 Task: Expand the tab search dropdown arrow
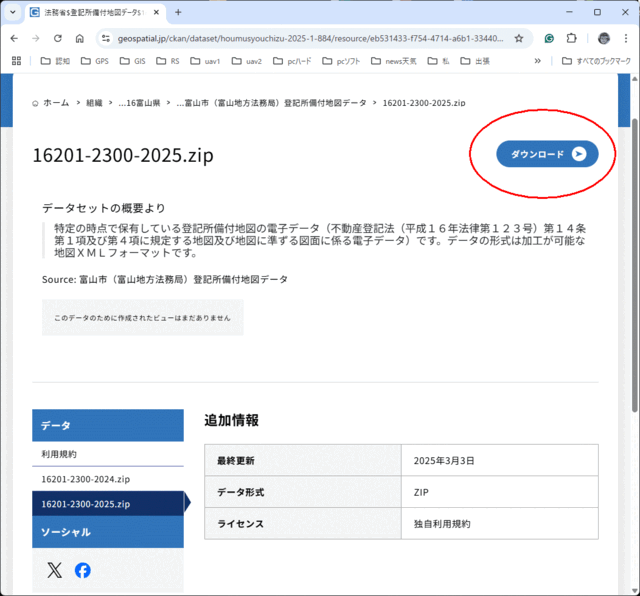tap(13, 12)
